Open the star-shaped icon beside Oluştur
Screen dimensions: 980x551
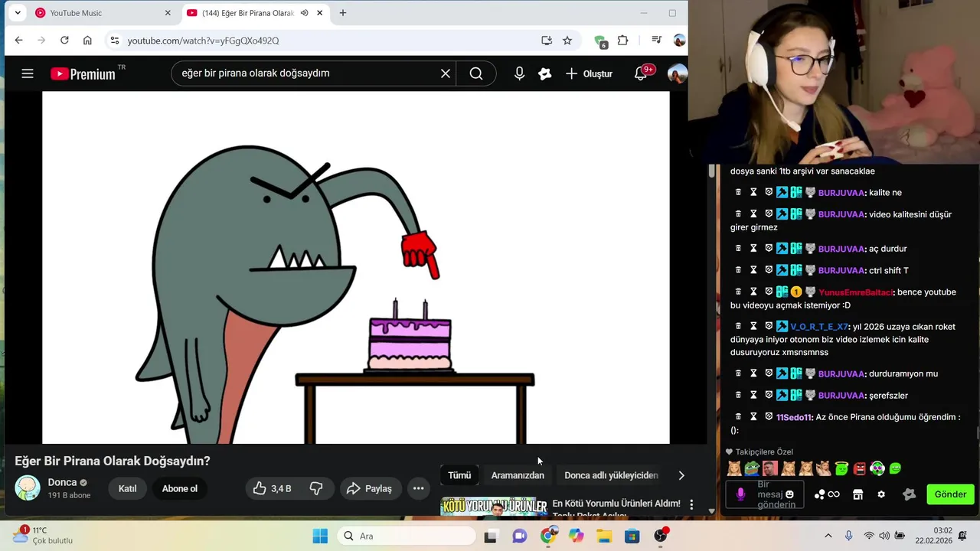pos(545,73)
